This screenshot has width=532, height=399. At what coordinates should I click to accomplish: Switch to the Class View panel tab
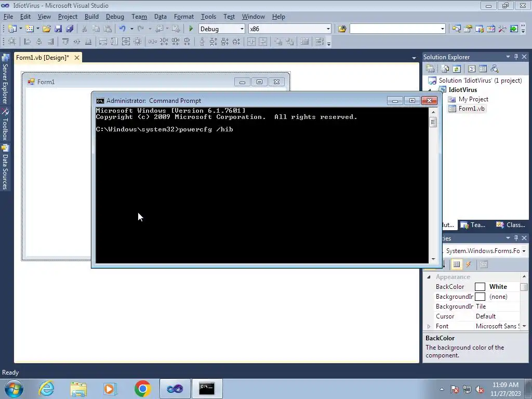[511, 224]
